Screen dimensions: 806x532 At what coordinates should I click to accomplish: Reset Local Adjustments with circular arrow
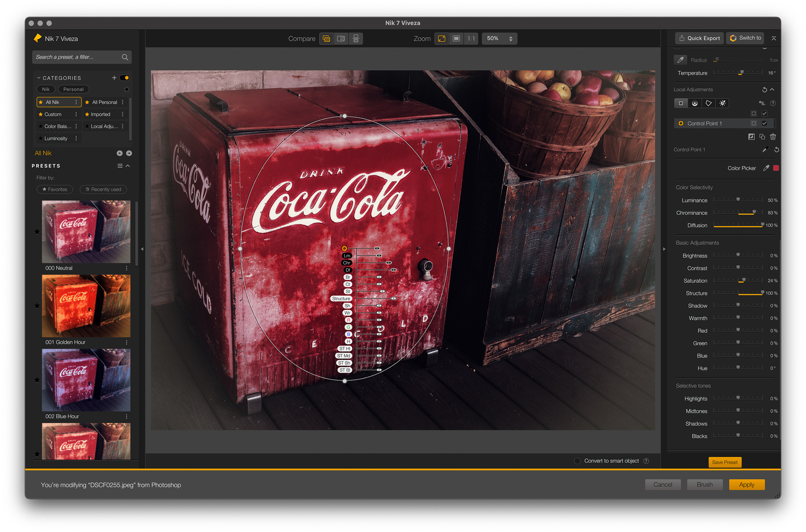[764, 90]
